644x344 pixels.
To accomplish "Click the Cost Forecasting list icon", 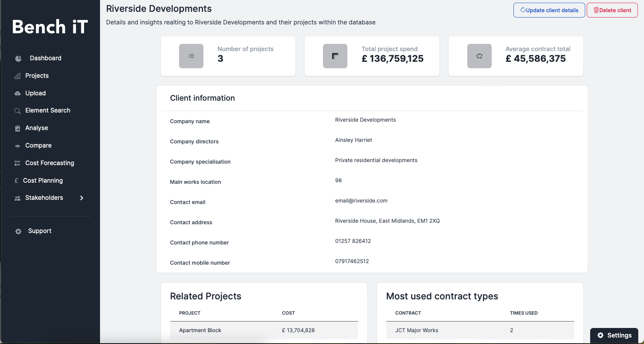I will 18,163.
